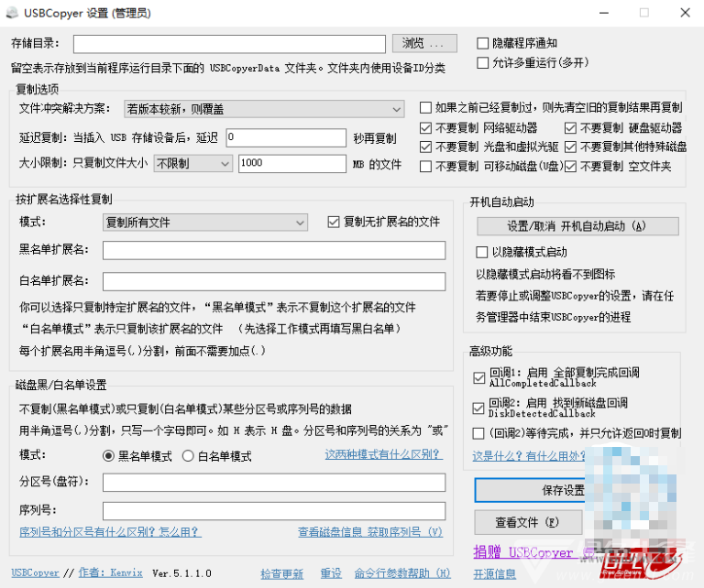Toggle 回调1 全部复制完成回调 checkbox
This screenshot has height=588, width=704.
click(478, 377)
